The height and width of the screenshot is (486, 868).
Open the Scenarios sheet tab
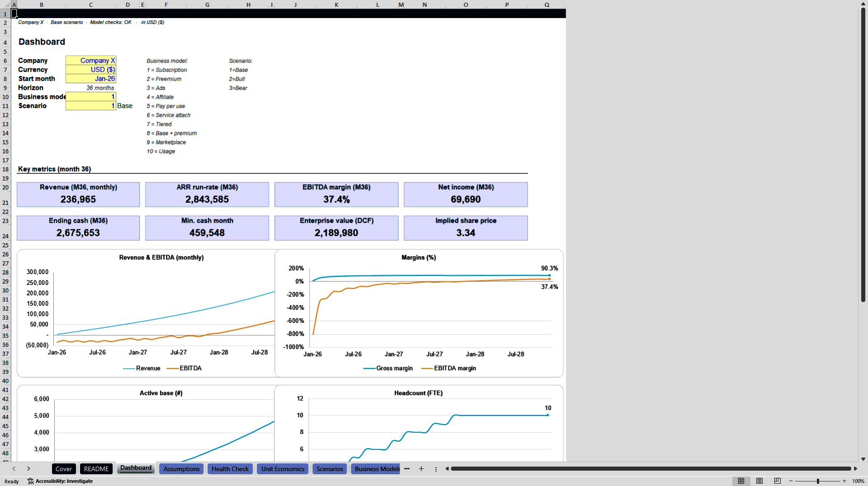pyautogui.click(x=330, y=469)
